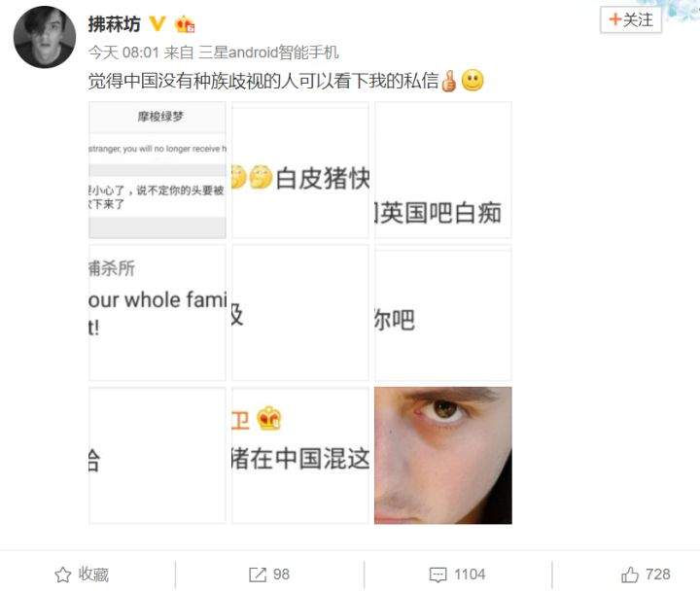Viewport: 700px width, 592px height.
Task: Open the 英国吧白痴 image thumbnail
Action: tap(443, 170)
